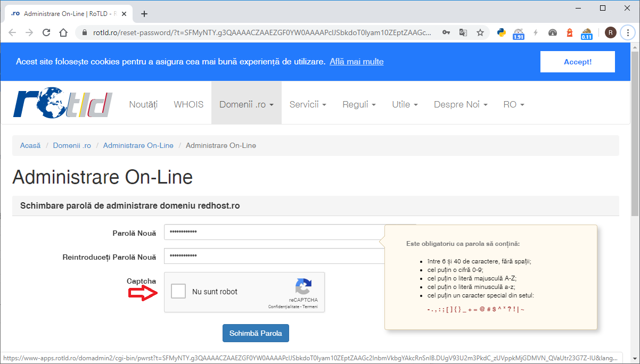Expand the Domenii .ro dropdown menu
This screenshot has width=640, height=364.
(246, 105)
